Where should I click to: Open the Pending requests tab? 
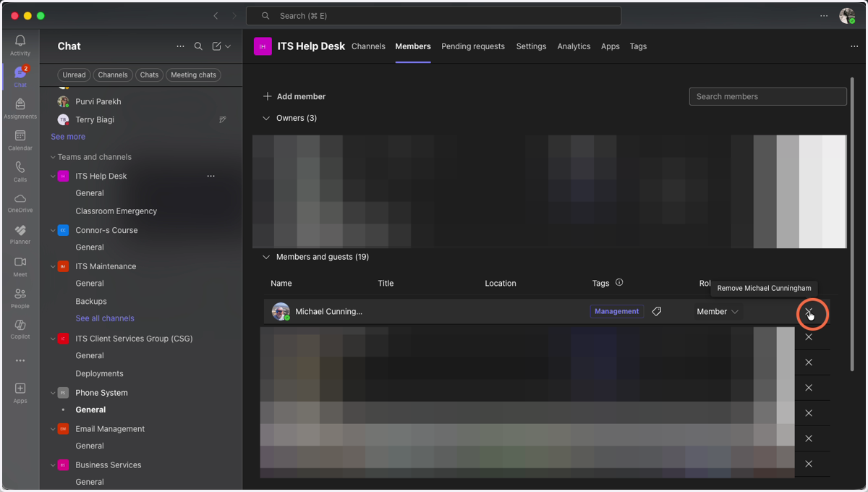click(473, 46)
